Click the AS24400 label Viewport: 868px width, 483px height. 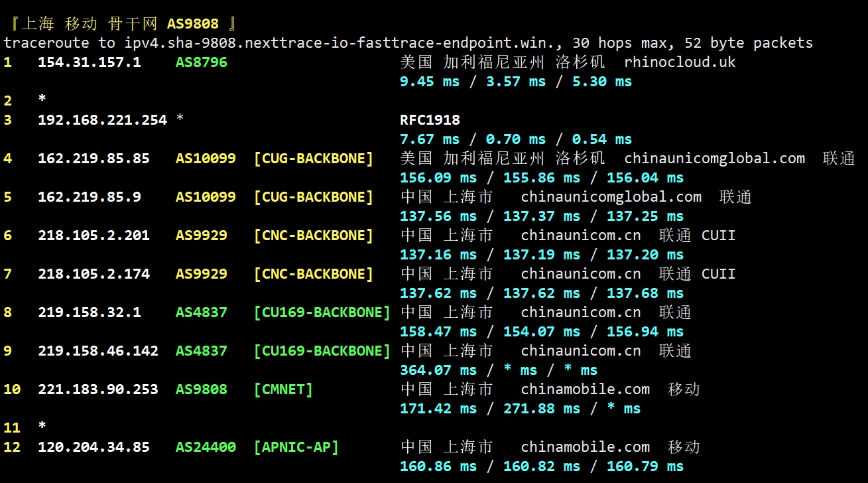[206, 447]
